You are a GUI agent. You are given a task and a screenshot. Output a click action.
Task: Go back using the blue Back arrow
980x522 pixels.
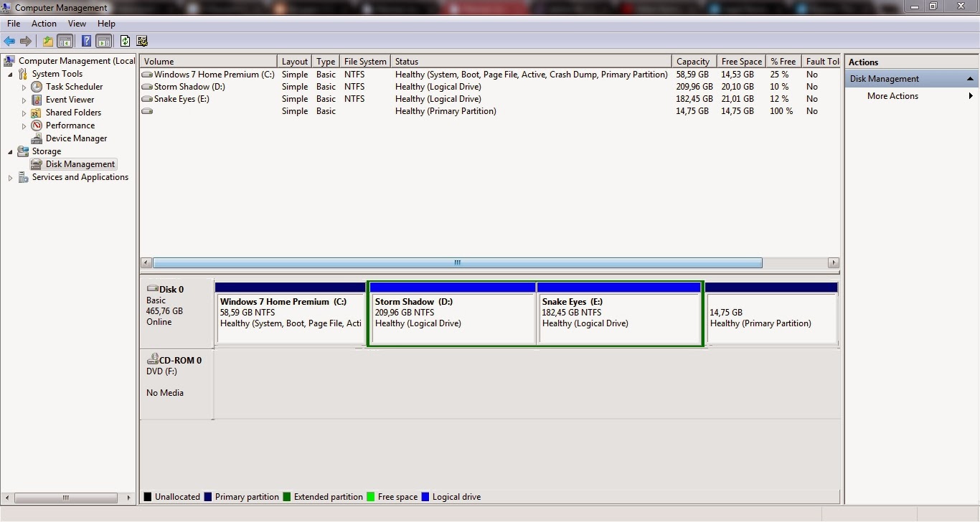(9, 41)
